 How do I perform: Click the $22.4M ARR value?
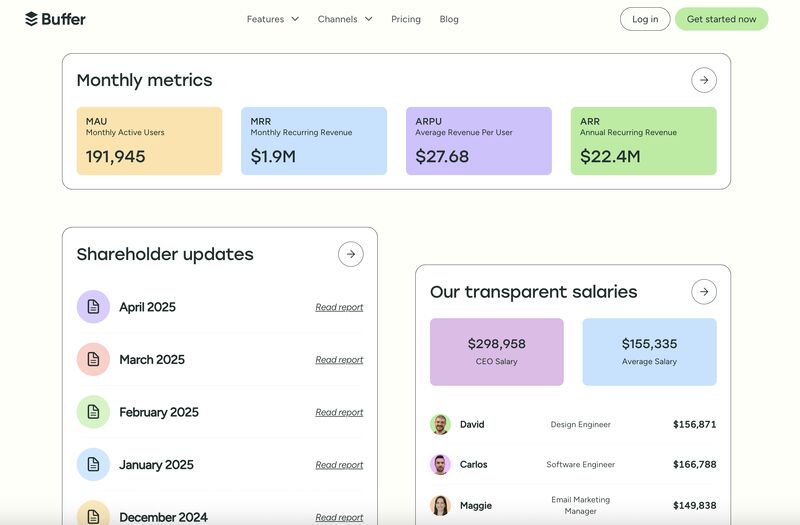pos(610,157)
